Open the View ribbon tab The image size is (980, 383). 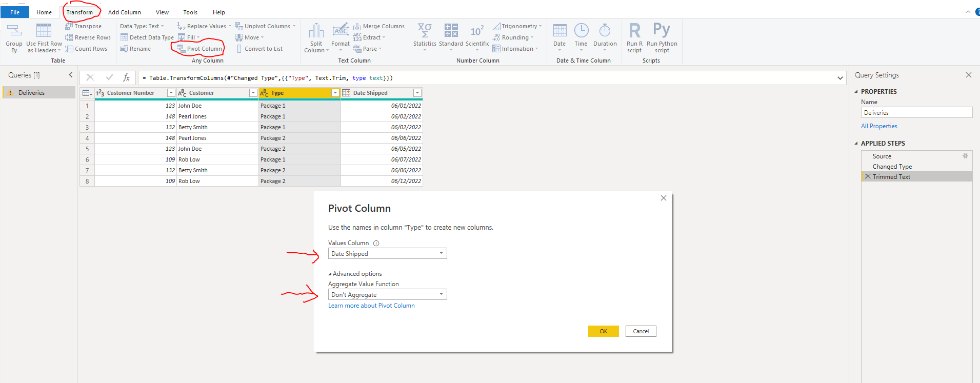(162, 12)
